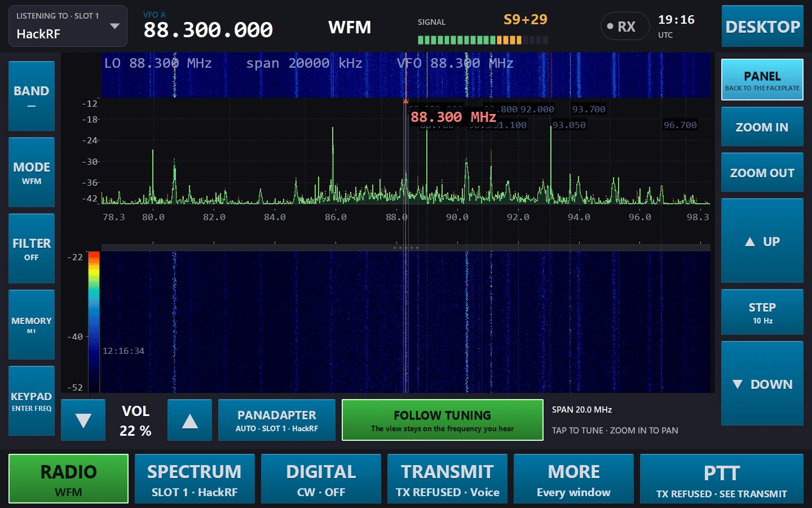Raise volume with the up triangle
This screenshot has height=508, width=812.
coord(189,420)
